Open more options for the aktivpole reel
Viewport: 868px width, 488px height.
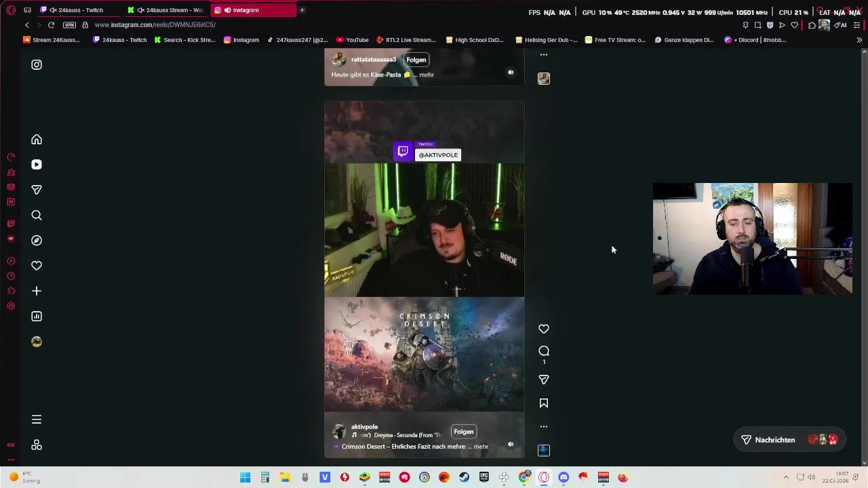544,426
